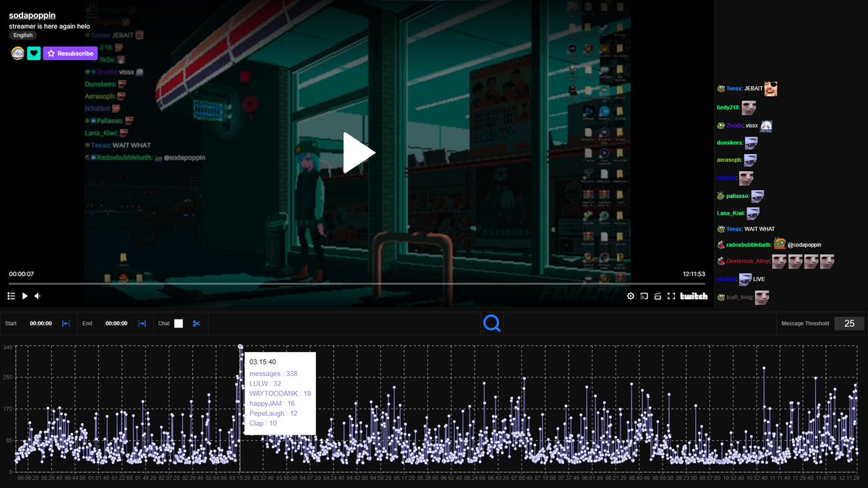Click the Chromecast cast icon
The height and width of the screenshot is (488, 868).
click(x=644, y=296)
